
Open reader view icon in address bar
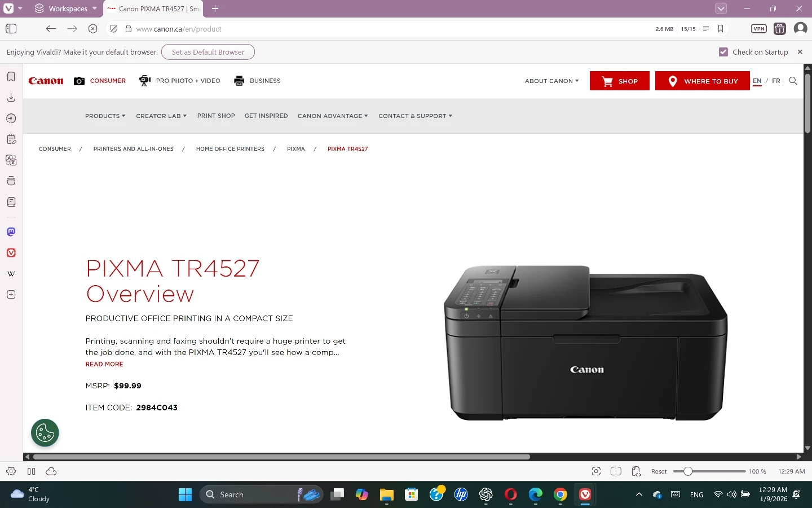coord(705,29)
